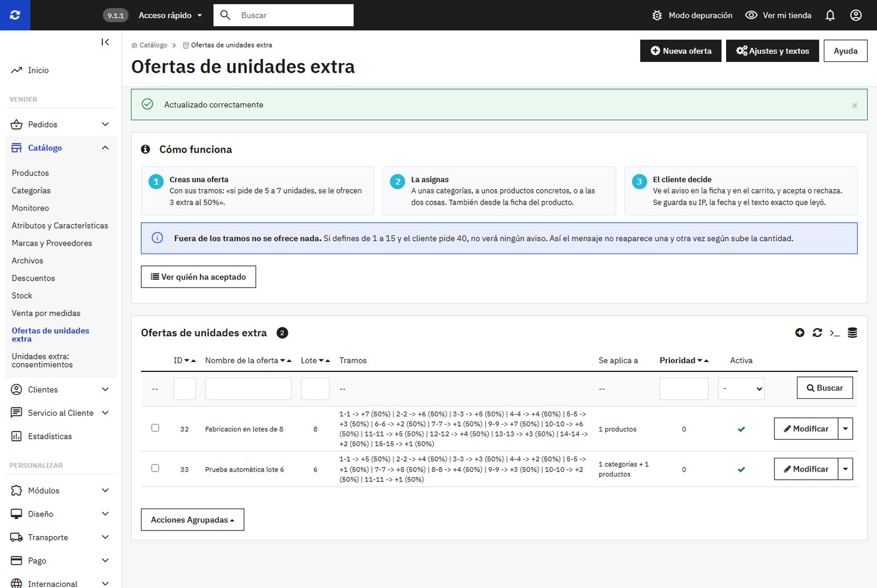Open Ajustes y textos

tap(772, 51)
